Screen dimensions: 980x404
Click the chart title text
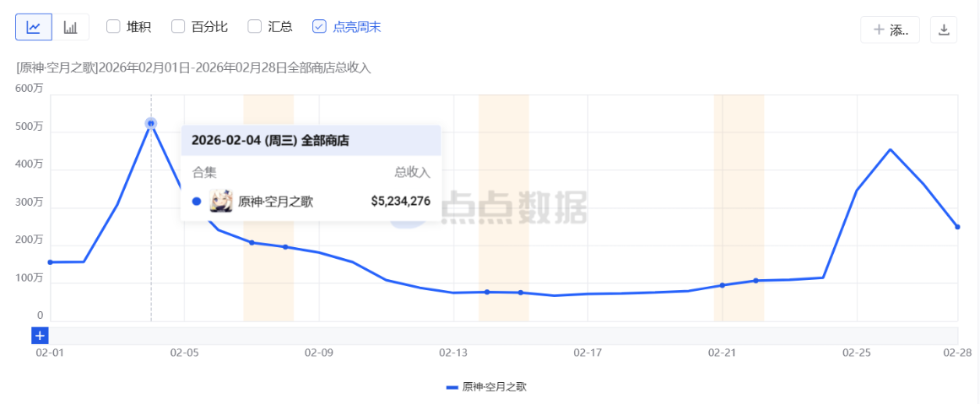pos(194,68)
